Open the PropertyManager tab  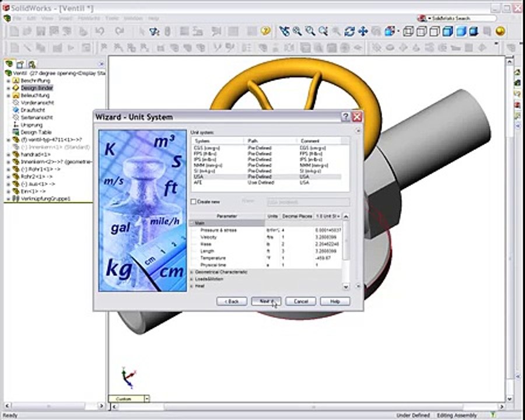click(20, 64)
